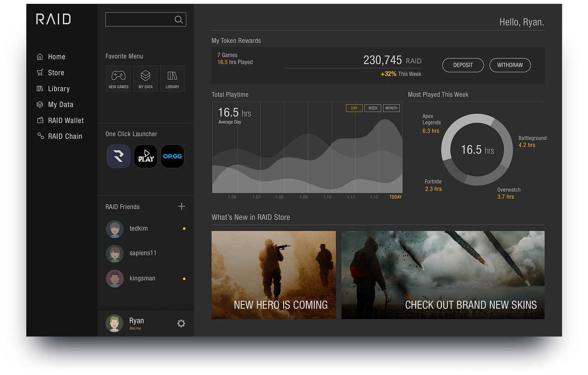This screenshot has height=375, width=588.
Task: Click the Fortnite 2.3 hrs label
Action: [x=433, y=185]
